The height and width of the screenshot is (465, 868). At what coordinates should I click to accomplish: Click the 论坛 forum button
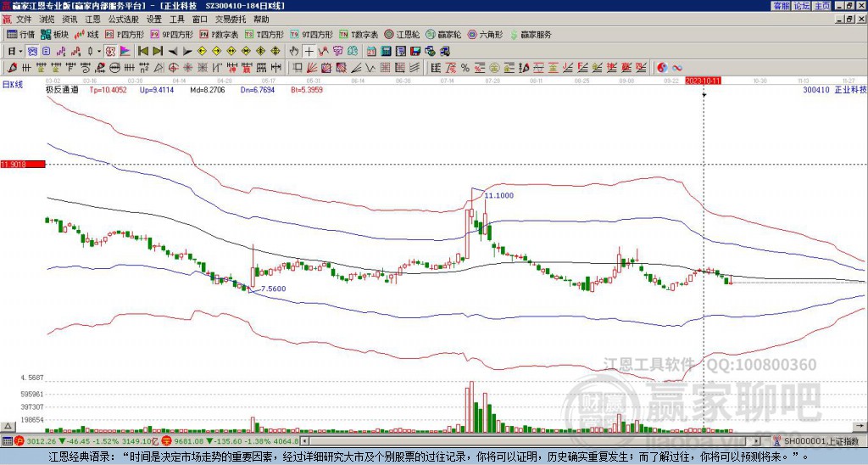tap(801, 5)
